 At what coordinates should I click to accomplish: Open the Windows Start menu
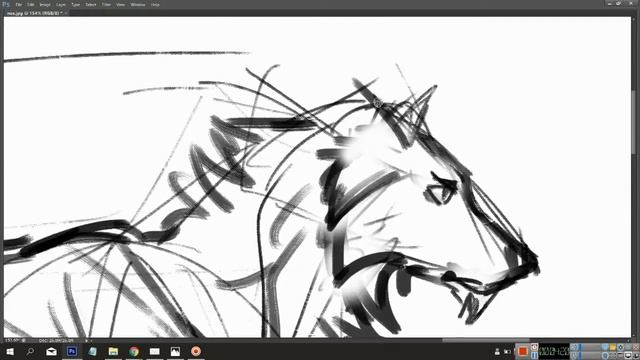10,351
